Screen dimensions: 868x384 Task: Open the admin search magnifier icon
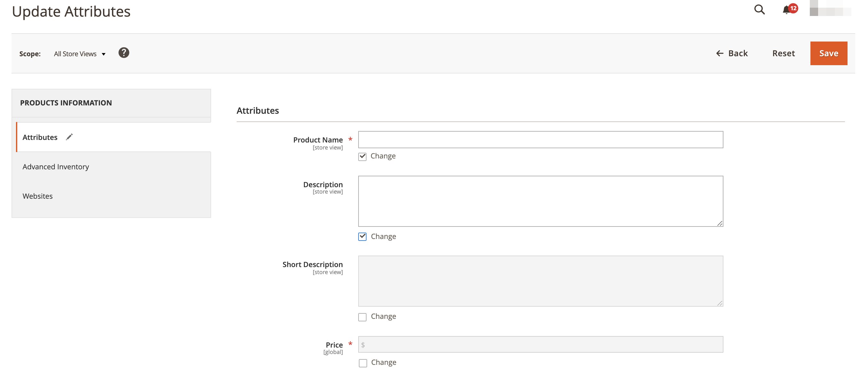click(759, 9)
